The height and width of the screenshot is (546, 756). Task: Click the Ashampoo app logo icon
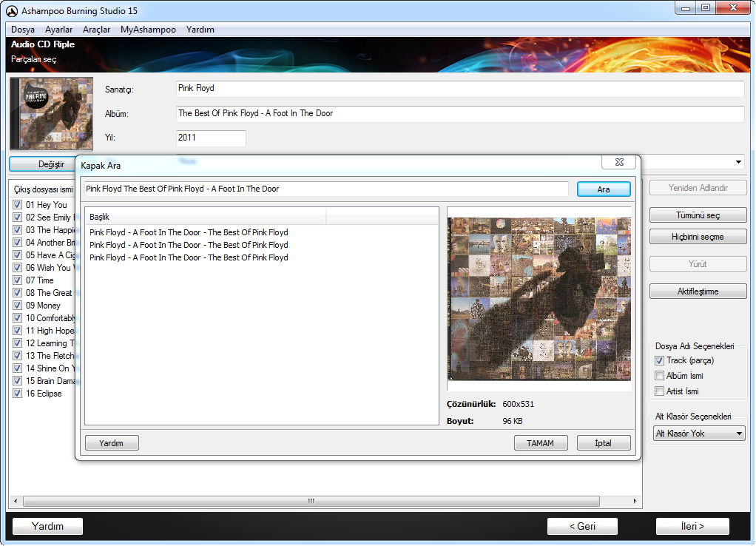(12, 10)
